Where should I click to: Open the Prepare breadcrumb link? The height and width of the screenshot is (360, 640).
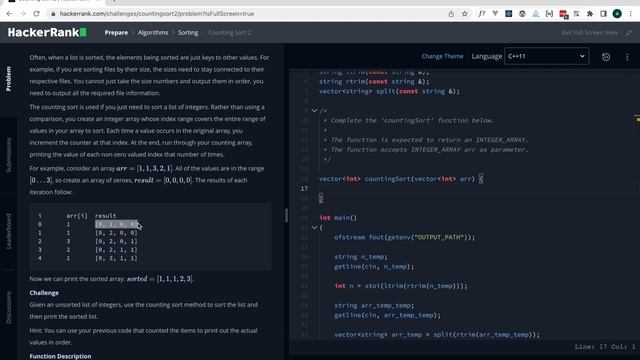[x=116, y=33]
